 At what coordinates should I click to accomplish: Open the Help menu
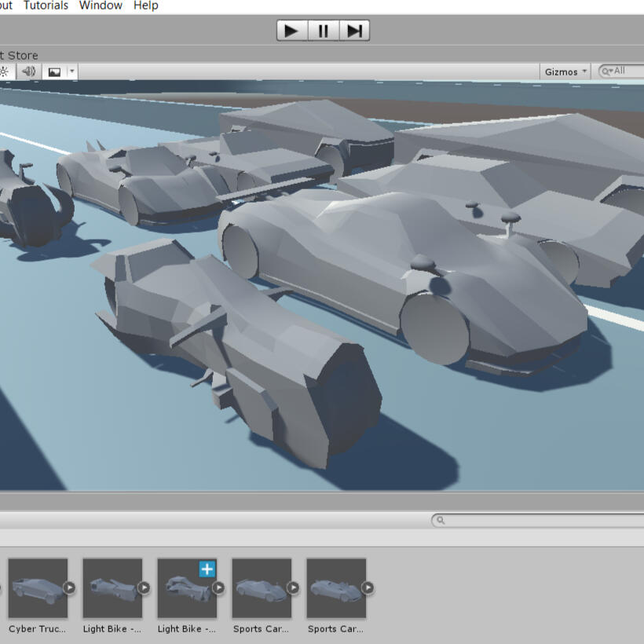click(x=146, y=5)
